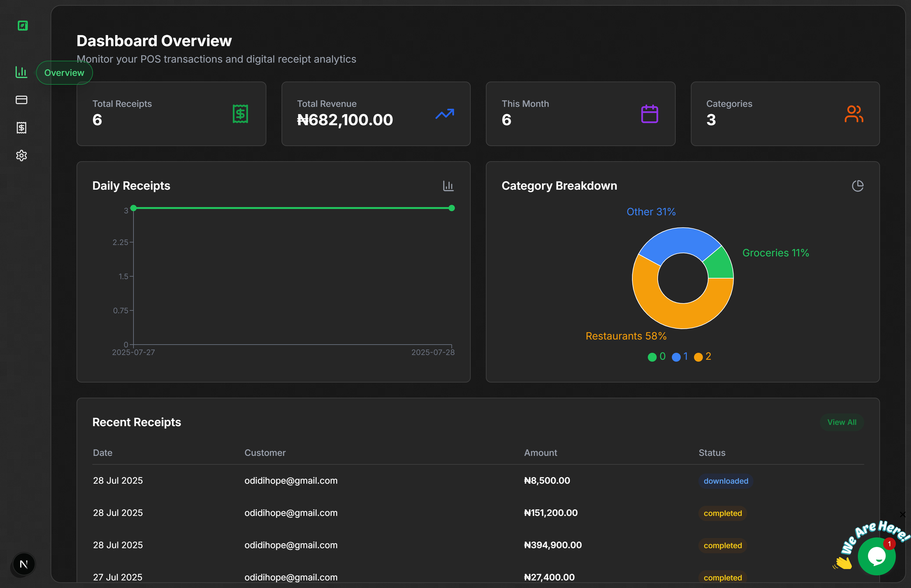Image resolution: width=911 pixels, height=588 pixels.
Task: Close the We Are Here chat popup
Action: tap(902, 515)
